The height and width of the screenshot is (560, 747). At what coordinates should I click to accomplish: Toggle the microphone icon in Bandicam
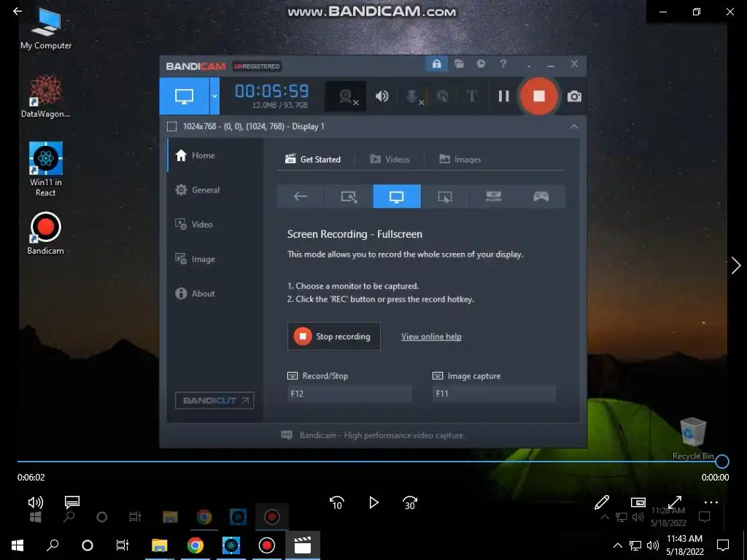coord(414,97)
